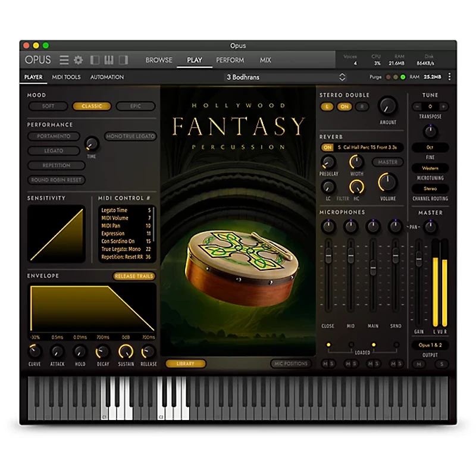Toggle Reverb ON switch
476x476 pixels.
327,148
